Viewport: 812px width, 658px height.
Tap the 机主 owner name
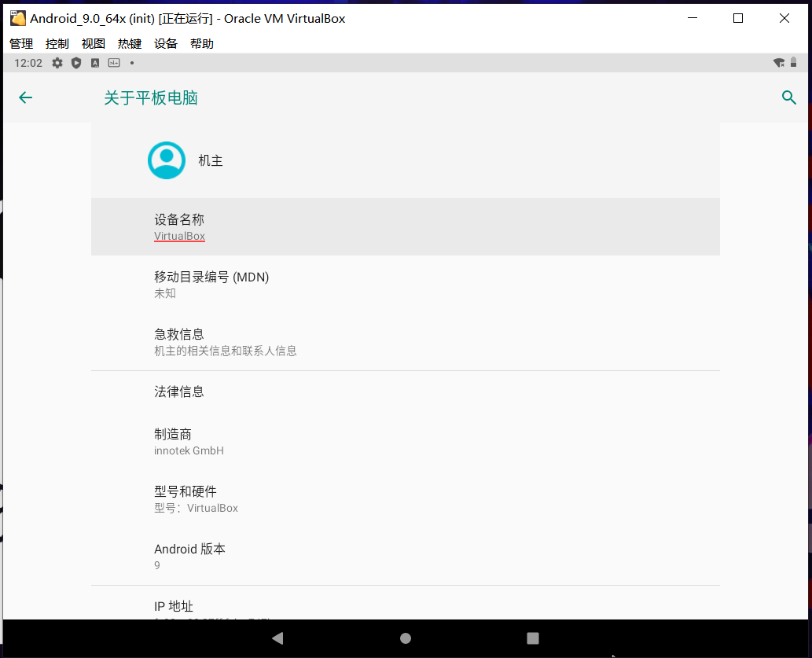pyautogui.click(x=210, y=160)
